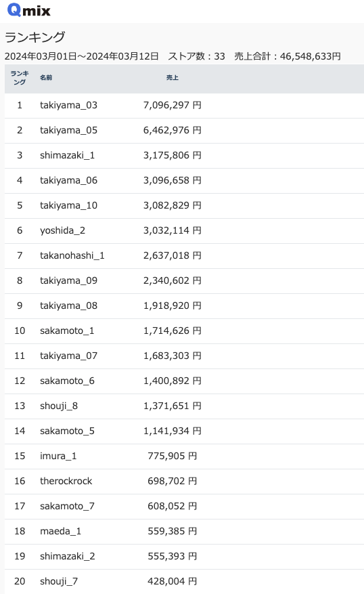Select the takiyama_05 row
The image size is (364, 594).
click(184, 130)
